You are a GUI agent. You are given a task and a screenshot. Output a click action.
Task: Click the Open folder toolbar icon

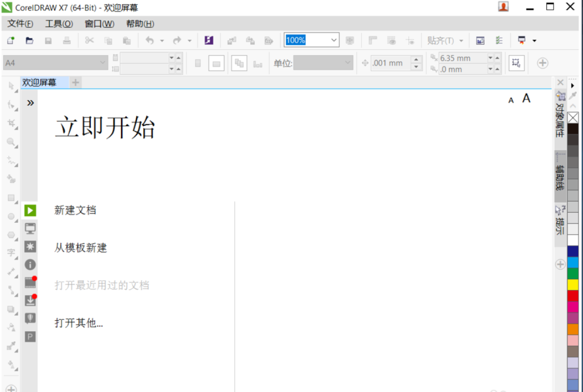[29, 40]
